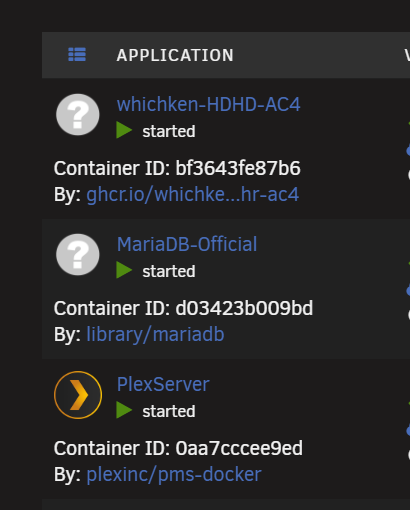Click the whichken-HDHD-AC4 question mark icon

[x=78, y=115]
